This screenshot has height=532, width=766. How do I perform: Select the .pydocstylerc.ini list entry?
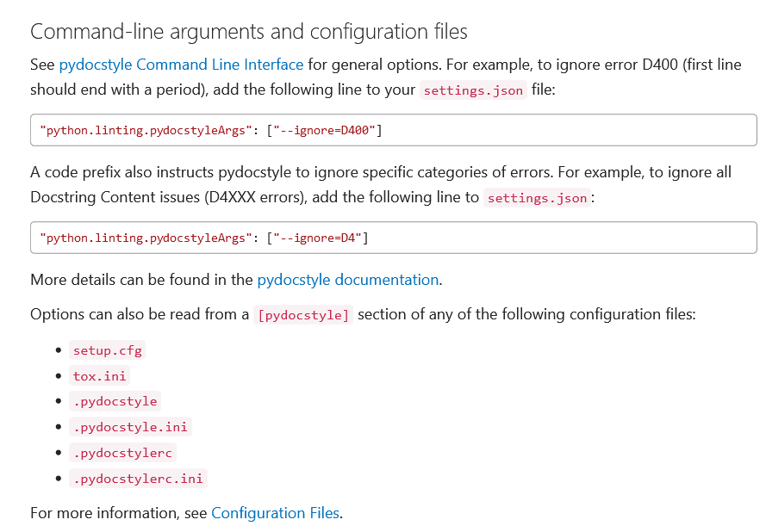139,479
